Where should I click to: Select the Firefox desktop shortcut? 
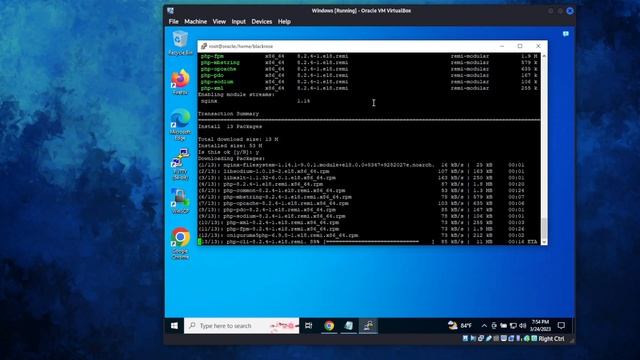point(180,82)
